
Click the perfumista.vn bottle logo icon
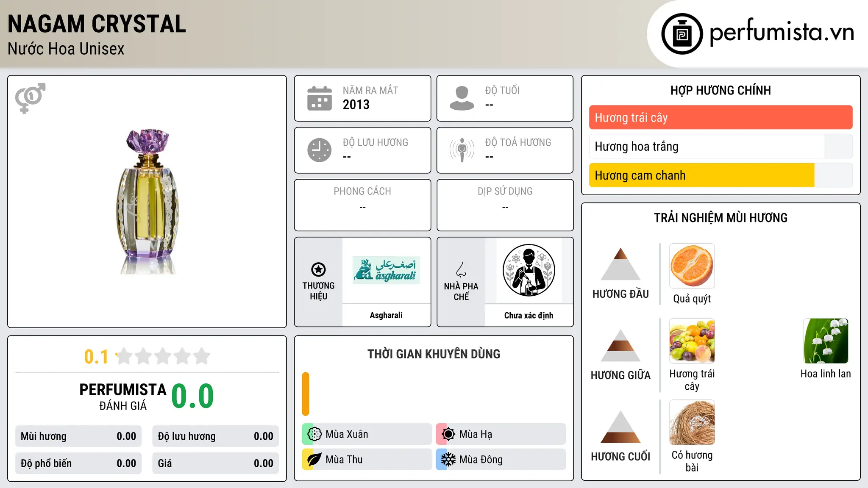682,34
